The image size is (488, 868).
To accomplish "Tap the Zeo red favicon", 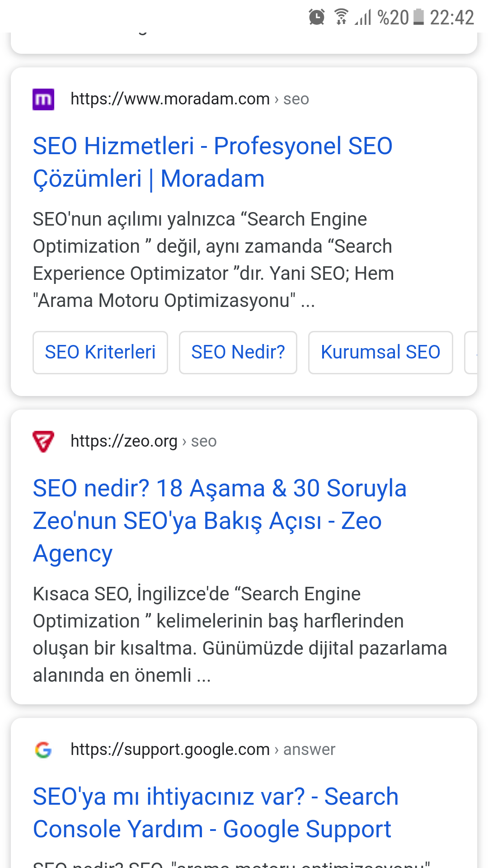I will [43, 441].
